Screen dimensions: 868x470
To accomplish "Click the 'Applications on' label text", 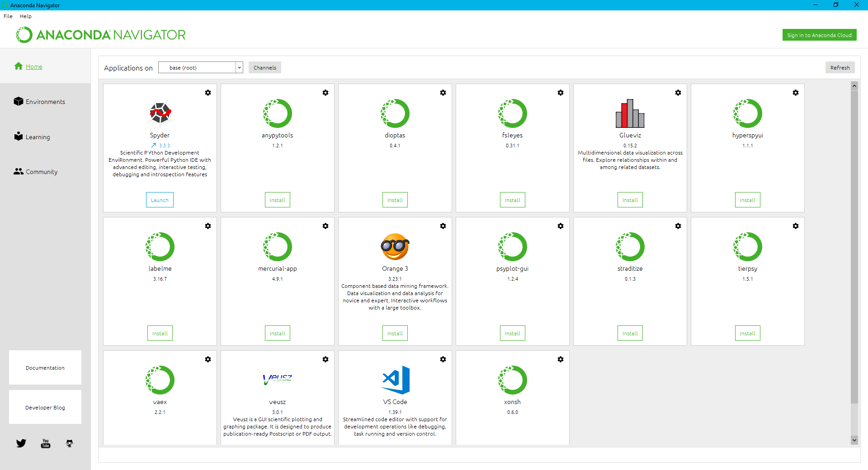I will (128, 68).
